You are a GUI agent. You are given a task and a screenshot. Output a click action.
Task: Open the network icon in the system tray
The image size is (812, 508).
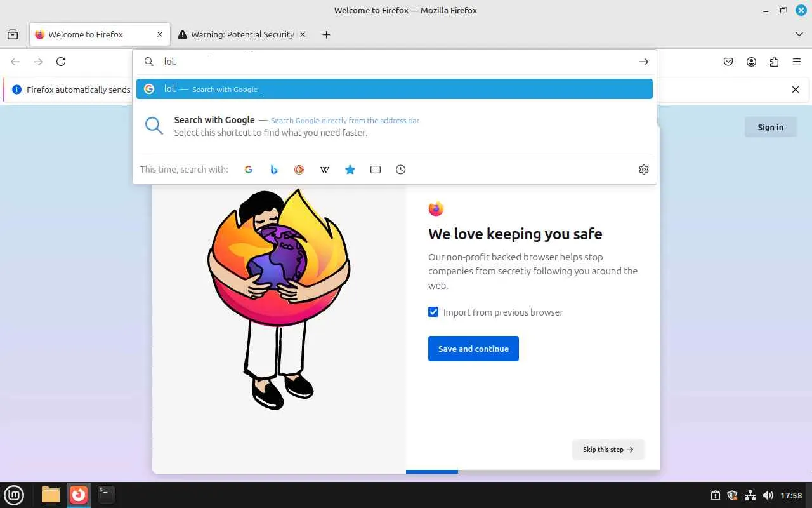click(x=750, y=495)
